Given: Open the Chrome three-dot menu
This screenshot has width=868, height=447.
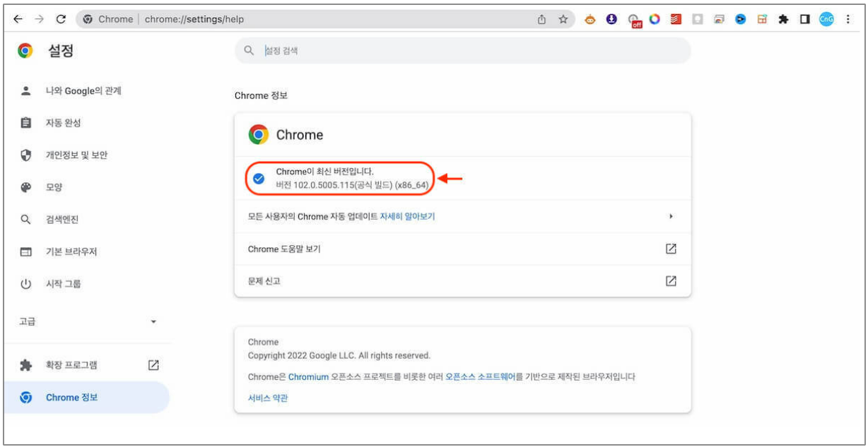Looking at the screenshot, I should click(x=848, y=19).
